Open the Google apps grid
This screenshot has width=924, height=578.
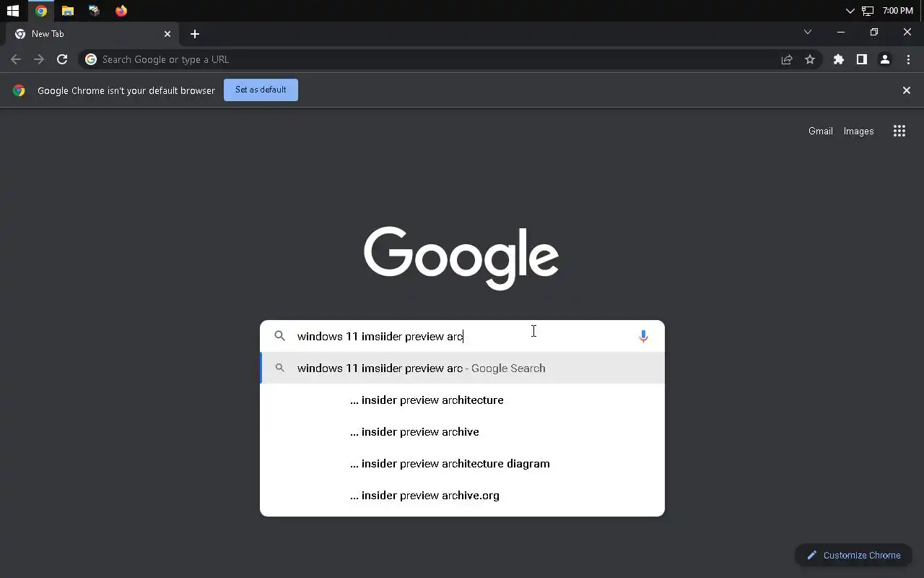[x=899, y=131]
